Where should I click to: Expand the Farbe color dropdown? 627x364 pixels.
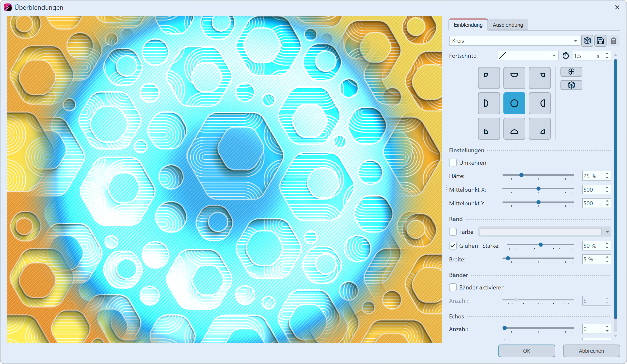pyautogui.click(x=607, y=232)
